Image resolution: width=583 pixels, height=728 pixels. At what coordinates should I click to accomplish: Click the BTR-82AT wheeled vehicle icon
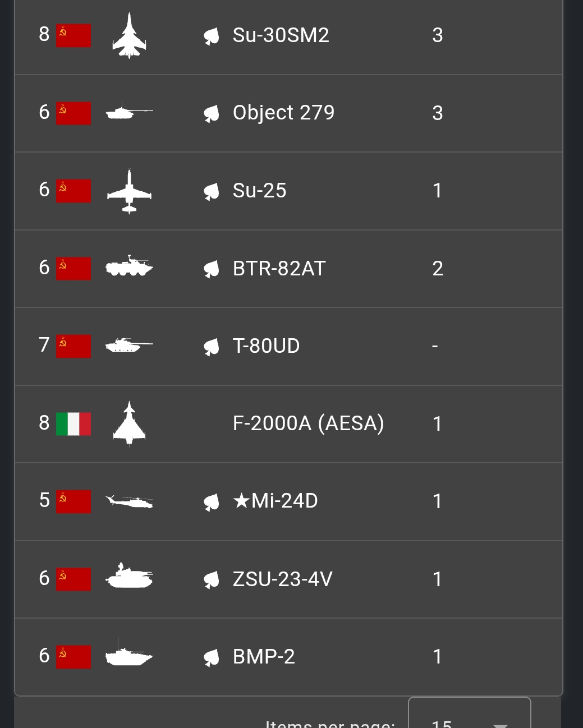(x=129, y=267)
